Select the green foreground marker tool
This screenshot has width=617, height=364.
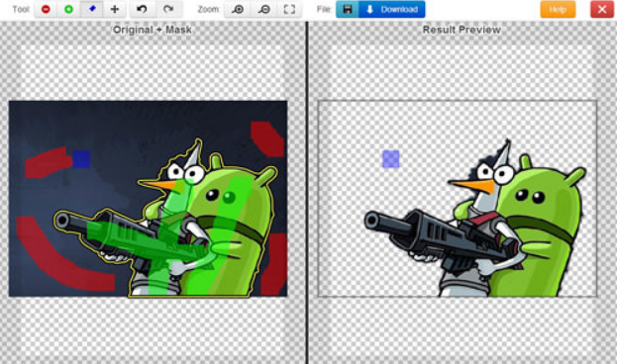click(x=68, y=9)
